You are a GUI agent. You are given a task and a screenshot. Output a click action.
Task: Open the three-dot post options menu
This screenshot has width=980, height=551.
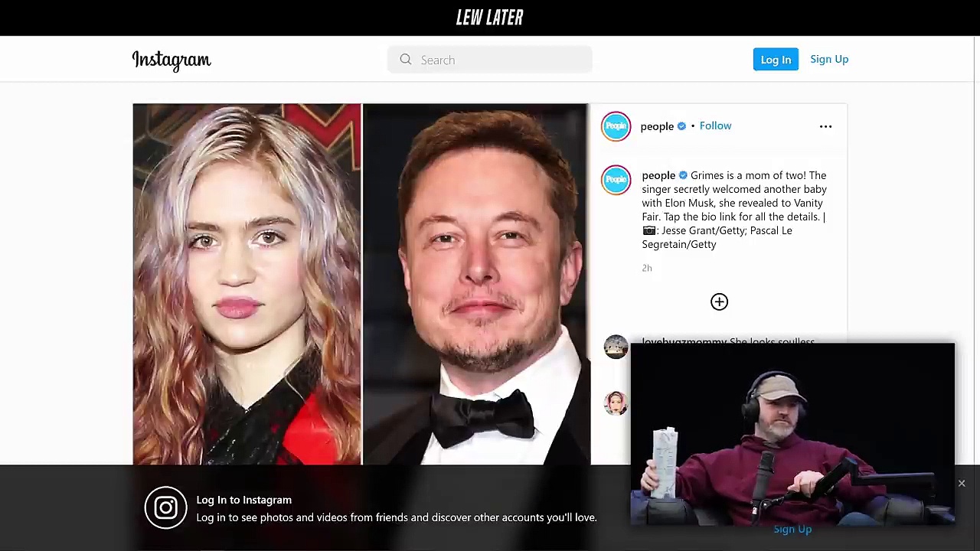click(x=825, y=126)
